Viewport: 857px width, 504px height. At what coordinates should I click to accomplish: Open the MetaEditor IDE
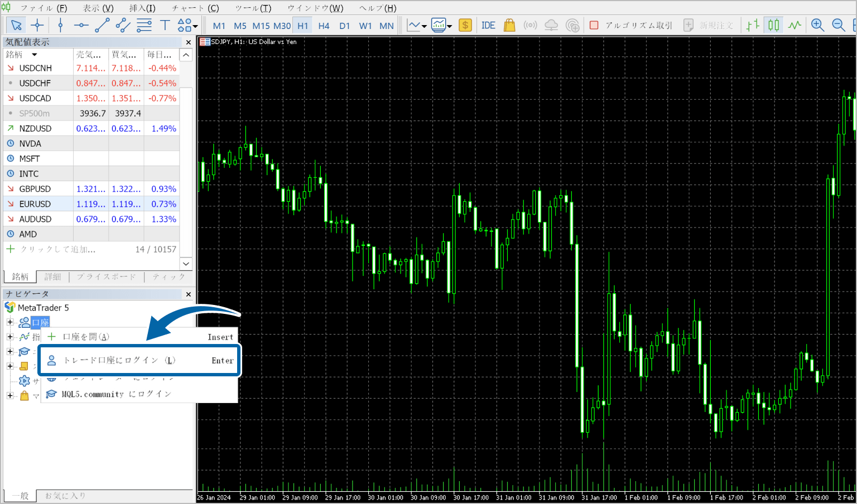[488, 25]
